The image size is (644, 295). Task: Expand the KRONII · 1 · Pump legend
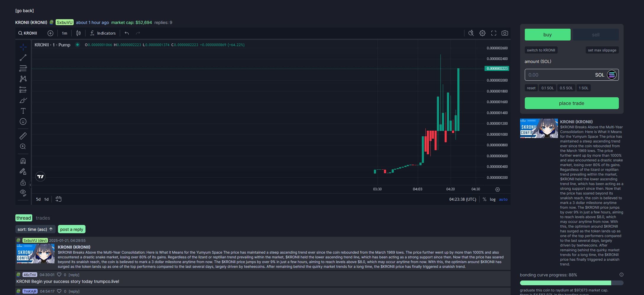tap(52, 45)
